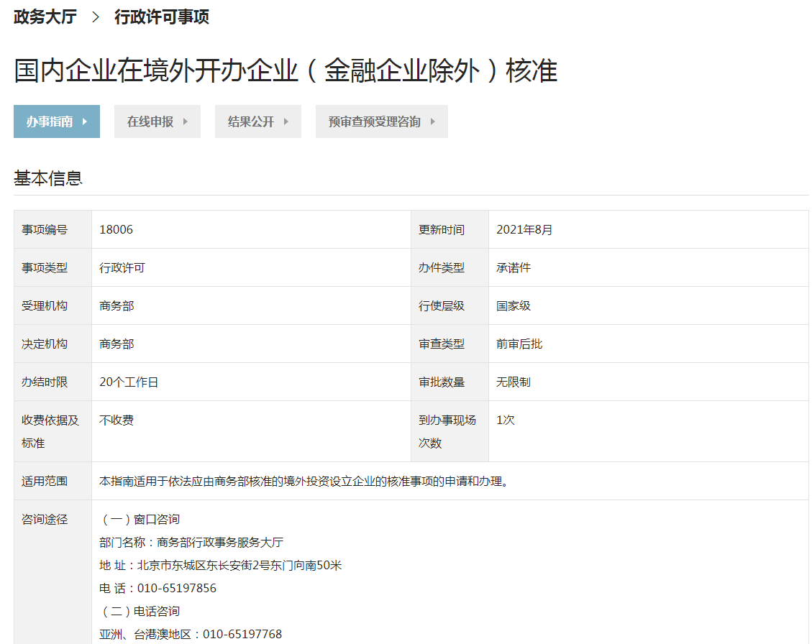The image size is (812, 644).
Task: Click the window phone number 010-65197856
Action: click(x=177, y=589)
